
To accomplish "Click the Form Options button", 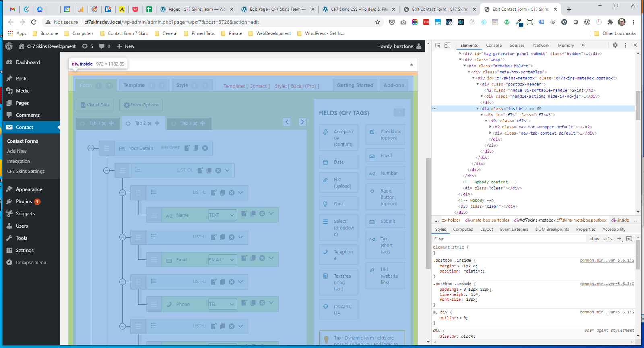I will (141, 105).
